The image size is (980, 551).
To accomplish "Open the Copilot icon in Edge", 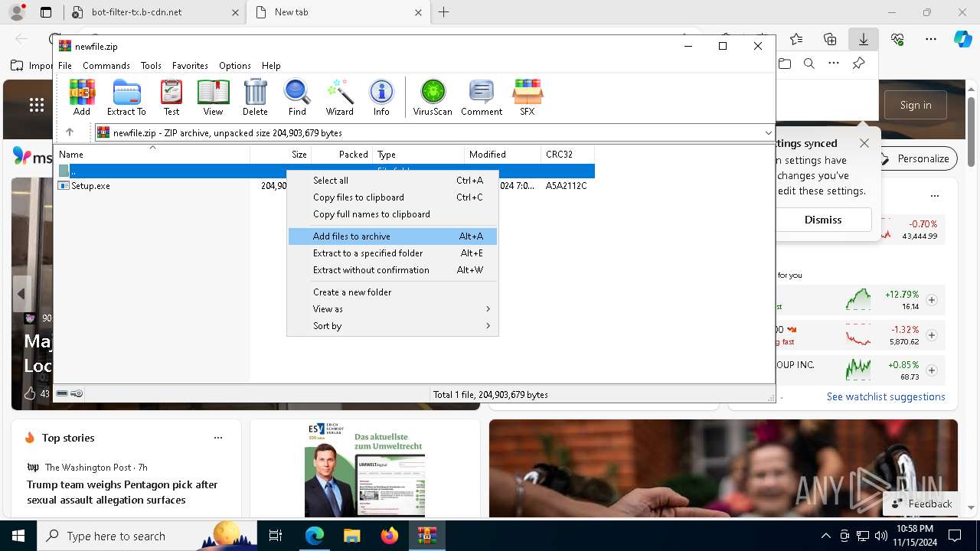I will 963,39.
